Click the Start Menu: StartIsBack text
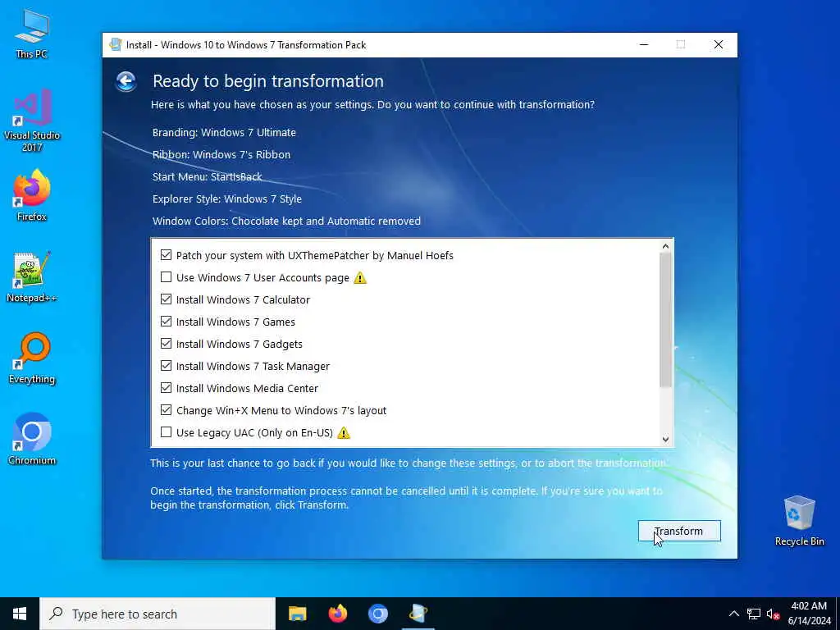Screen dimensions: 840x630 [x=208, y=177]
